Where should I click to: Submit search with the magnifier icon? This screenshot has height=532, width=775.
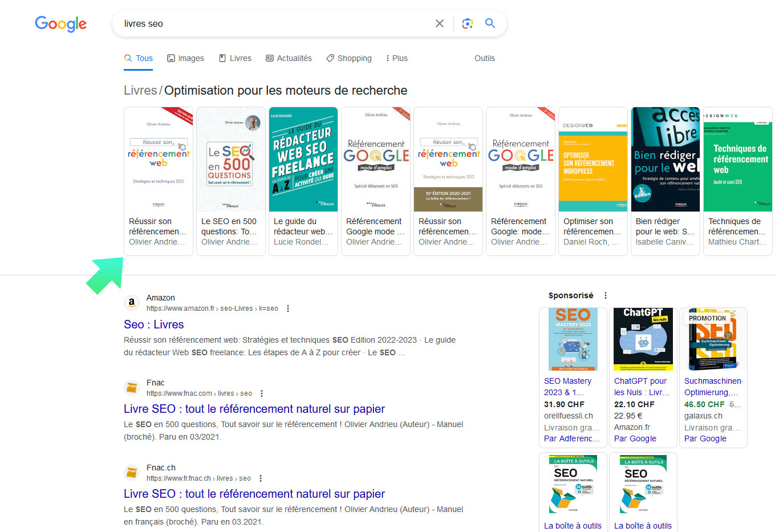pos(490,23)
